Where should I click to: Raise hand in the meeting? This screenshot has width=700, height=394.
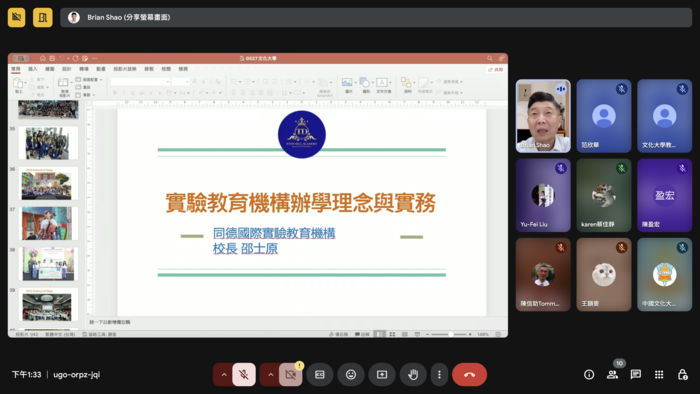pyautogui.click(x=413, y=374)
